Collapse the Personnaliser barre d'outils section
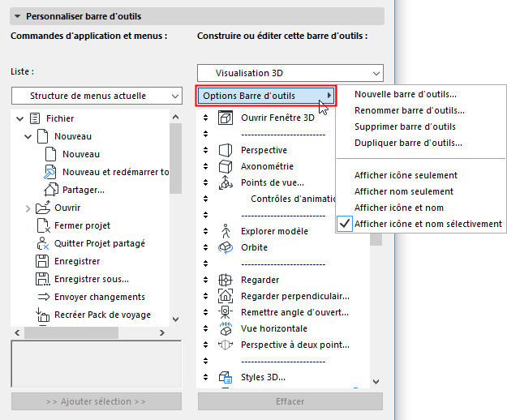Image resolution: width=507 pixels, height=420 pixels. coord(17,15)
